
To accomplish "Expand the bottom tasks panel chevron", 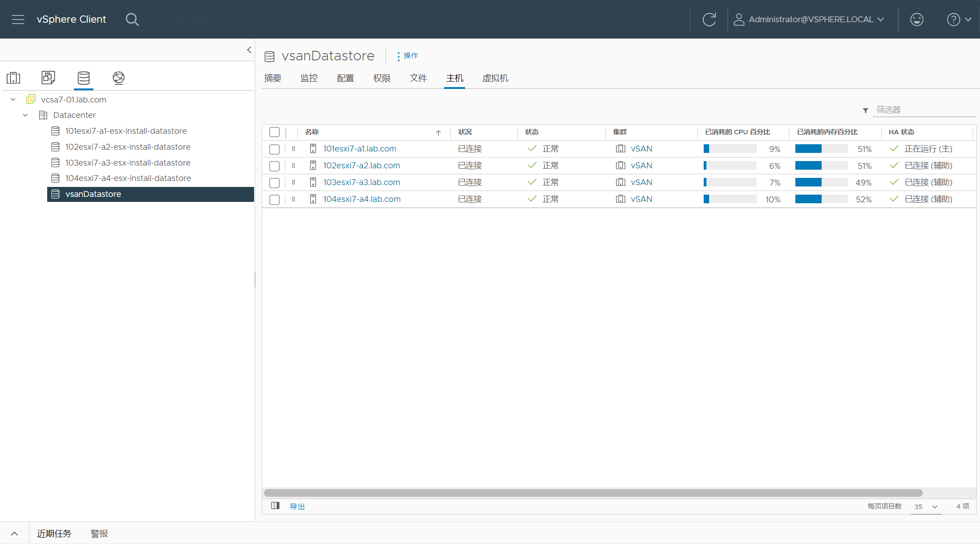I will tap(15, 534).
